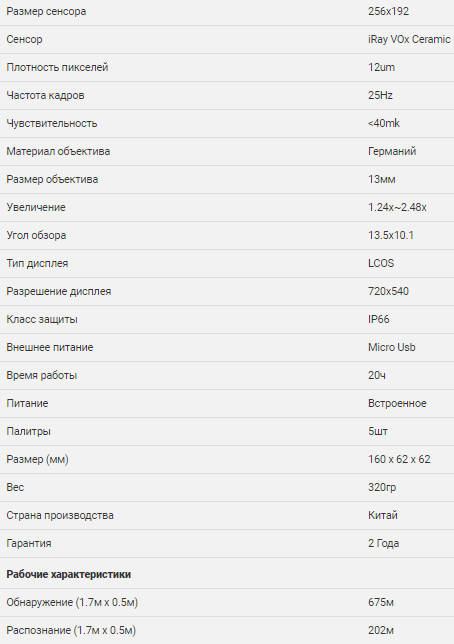Viewport: 454px width, 644px height.
Task: Click the 'Рабочие характеристики' section heading
Action: [69, 574]
